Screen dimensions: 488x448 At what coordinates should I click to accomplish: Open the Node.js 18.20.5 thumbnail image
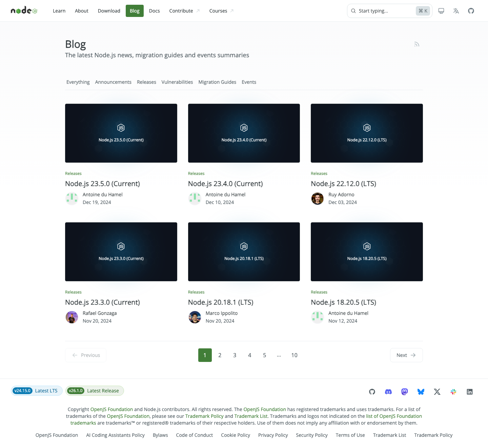pyautogui.click(x=367, y=252)
